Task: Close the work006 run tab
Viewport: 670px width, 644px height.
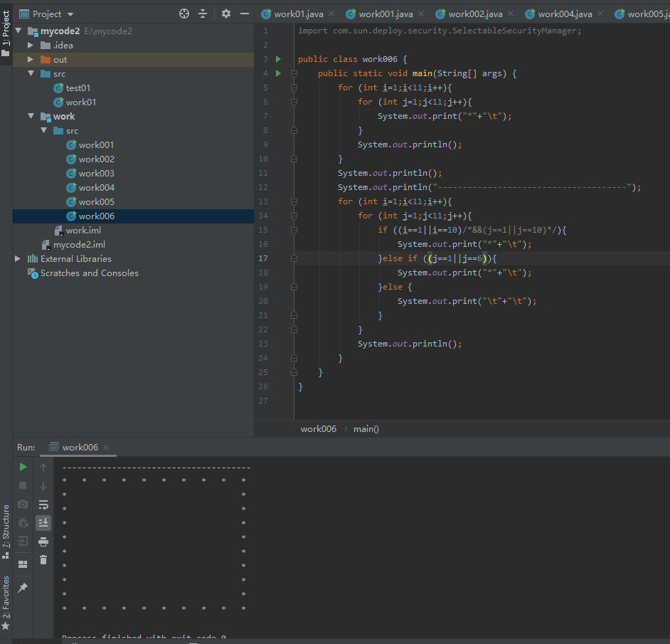Action: [x=106, y=448]
